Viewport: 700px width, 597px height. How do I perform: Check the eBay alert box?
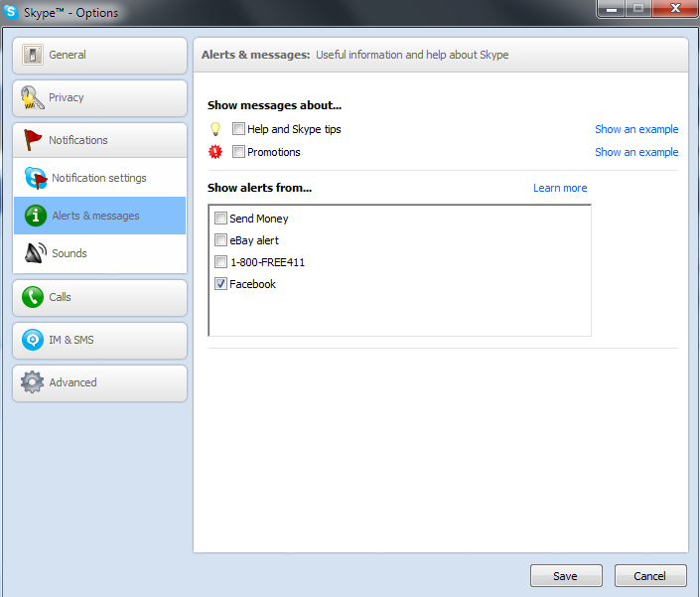[x=220, y=239]
